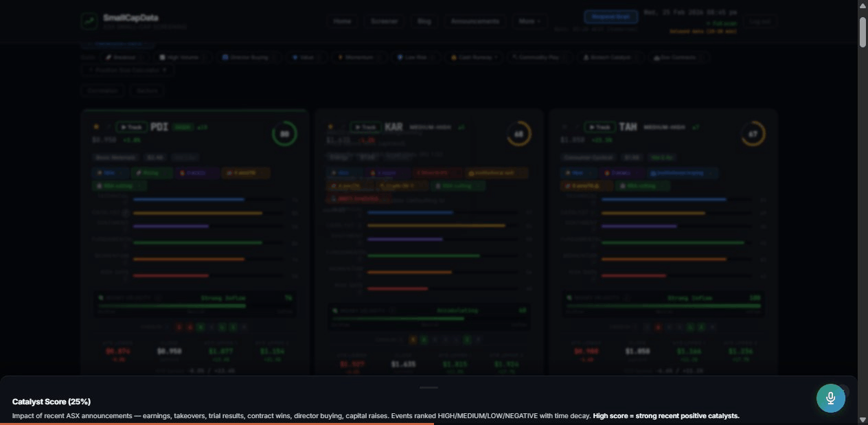
Task: Toggle the Low Risk filter chip
Action: click(413, 58)
